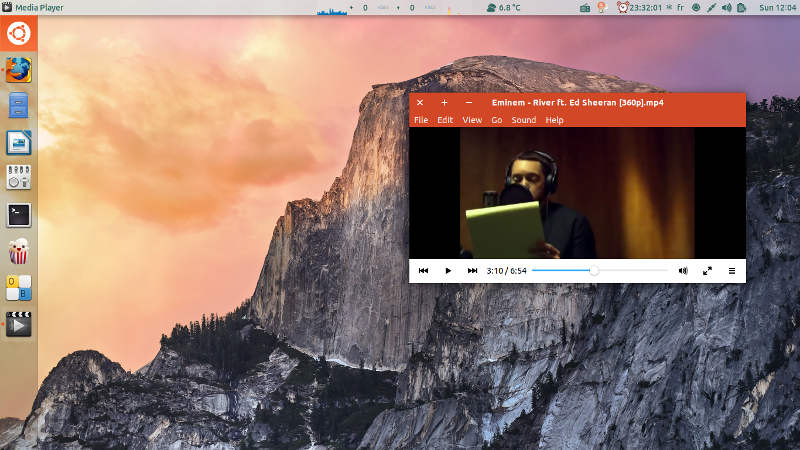Open the system volume indicator in panel
This screenshot has width=800, height=450.
pos(727,8)
